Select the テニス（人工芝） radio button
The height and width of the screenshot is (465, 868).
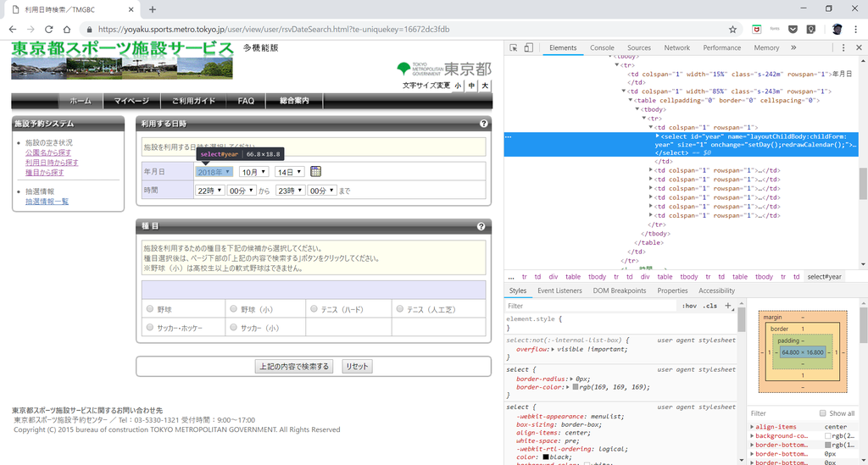click(400, 309)
